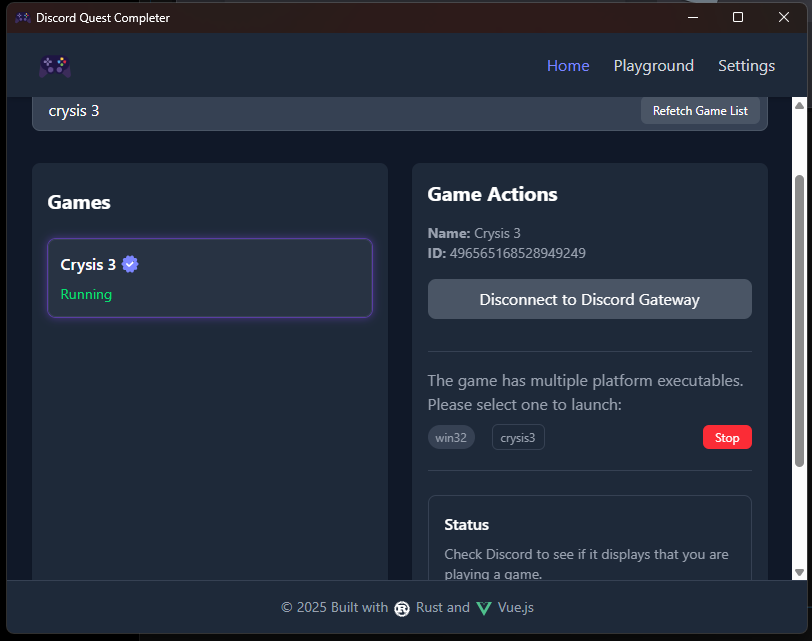Image resolution: width=812 pixels, height=641 pixels.
Task: Click the multiple platform executables message
Action: coord(585,392)
